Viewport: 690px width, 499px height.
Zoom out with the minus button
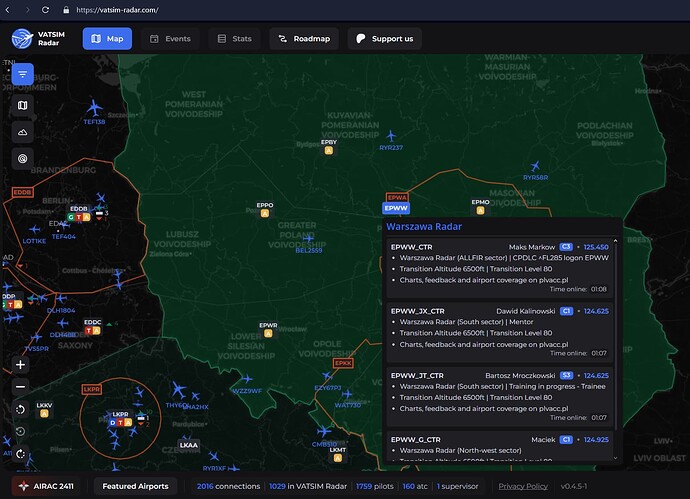(20, 387)
